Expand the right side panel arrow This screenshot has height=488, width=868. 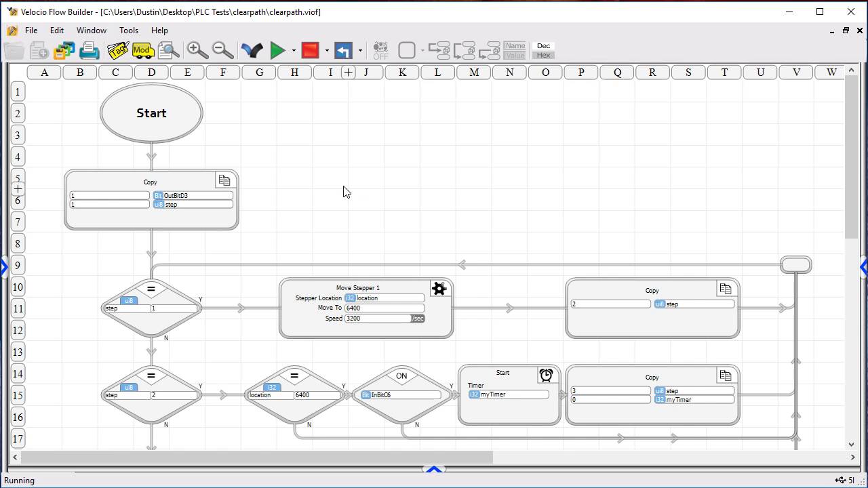click(864, 268)
